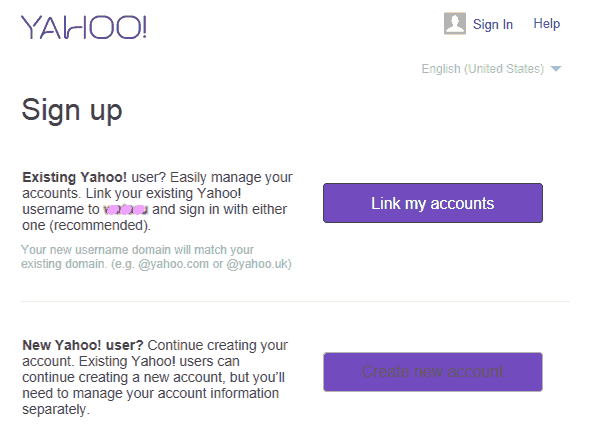Open the Sign In link
The width and height of the screenshot is (600, 430).
[x=493, y=24]
